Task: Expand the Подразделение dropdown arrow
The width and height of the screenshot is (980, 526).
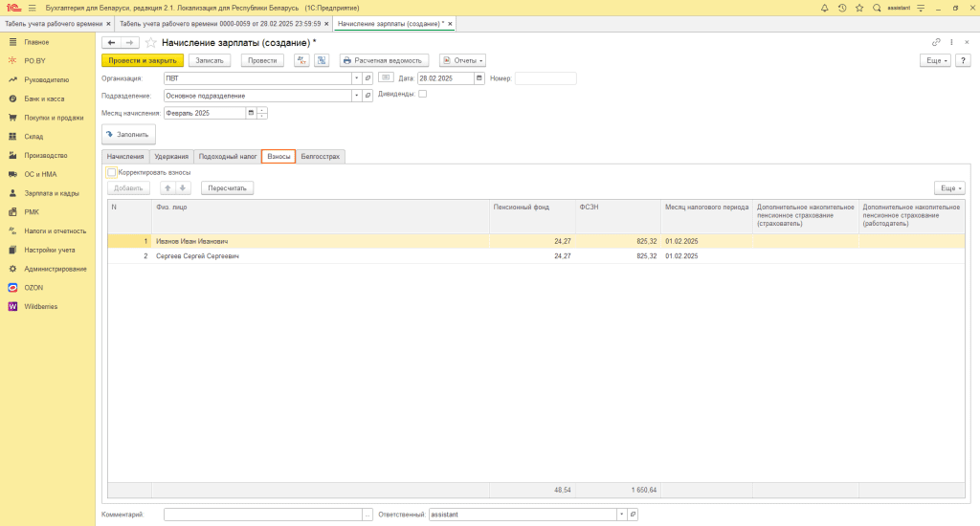Action: [x=356, y=96]
